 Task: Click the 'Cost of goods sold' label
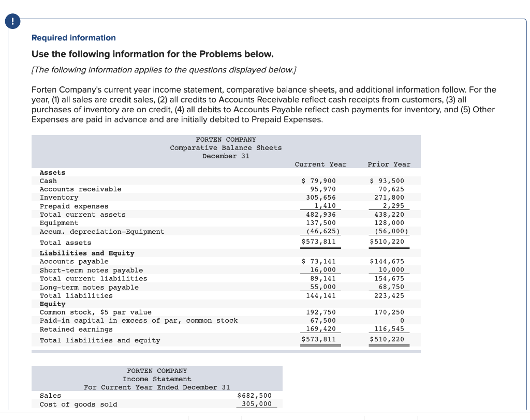pyautogui.click(x=79, y=404)
